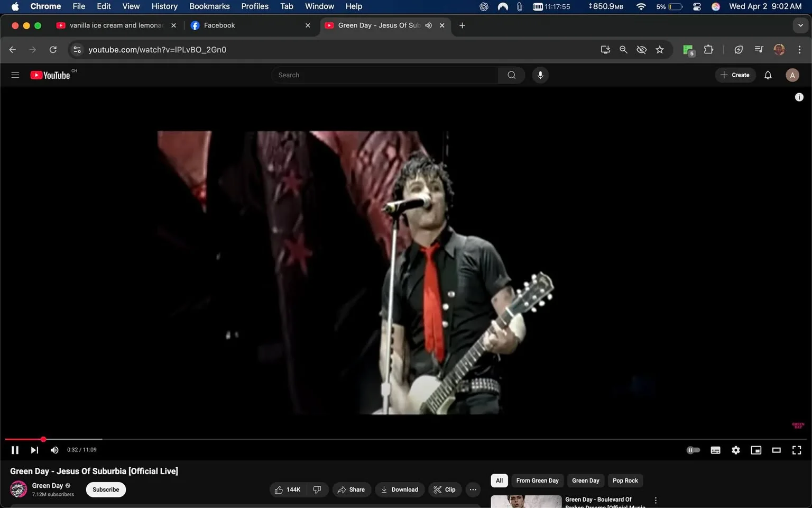
Task: Open the zoom magnifier in address bar
Action: 624,50
